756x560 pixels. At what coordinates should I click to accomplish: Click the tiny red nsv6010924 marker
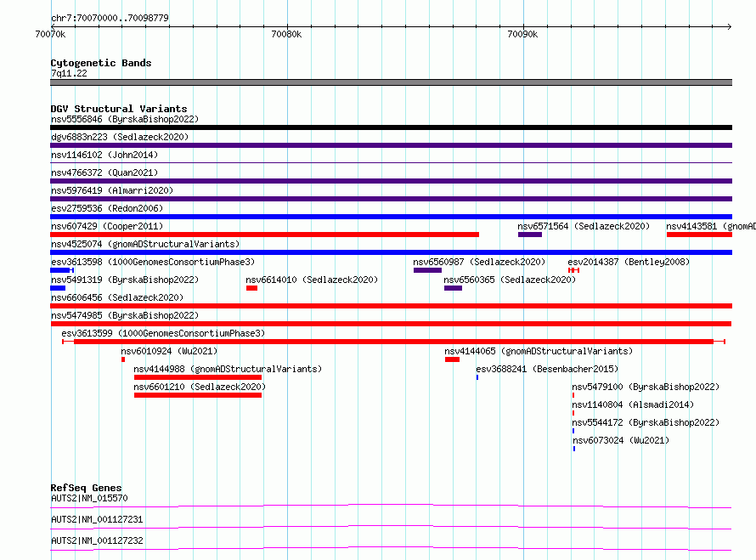[x=123, y=359]
